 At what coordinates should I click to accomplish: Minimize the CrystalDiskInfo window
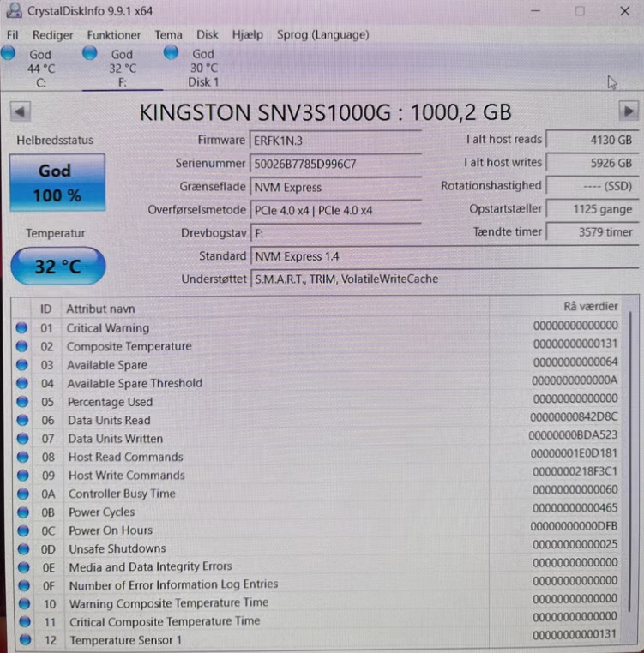pos(536,11)
